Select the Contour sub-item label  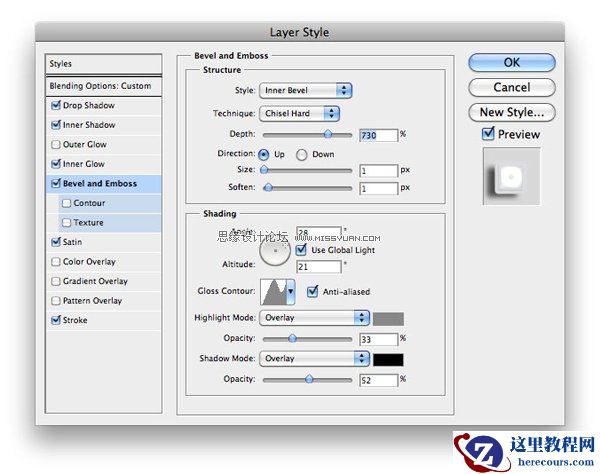click(89, 203)
